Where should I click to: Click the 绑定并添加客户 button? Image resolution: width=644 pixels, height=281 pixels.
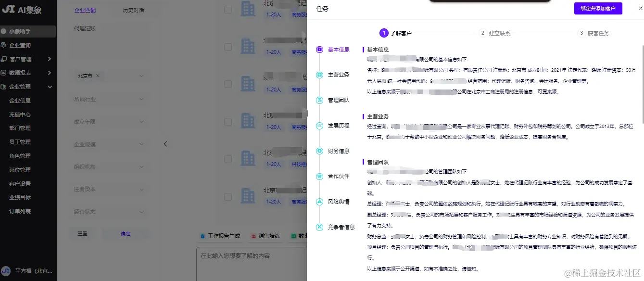click(598, 9)
